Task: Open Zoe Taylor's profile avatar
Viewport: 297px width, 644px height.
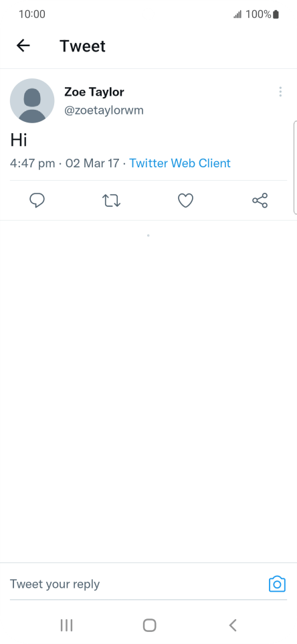Action: pos(32,100)
